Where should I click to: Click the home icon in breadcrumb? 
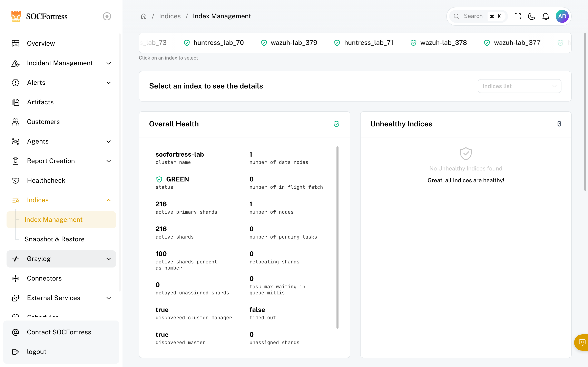click(144, 16)
